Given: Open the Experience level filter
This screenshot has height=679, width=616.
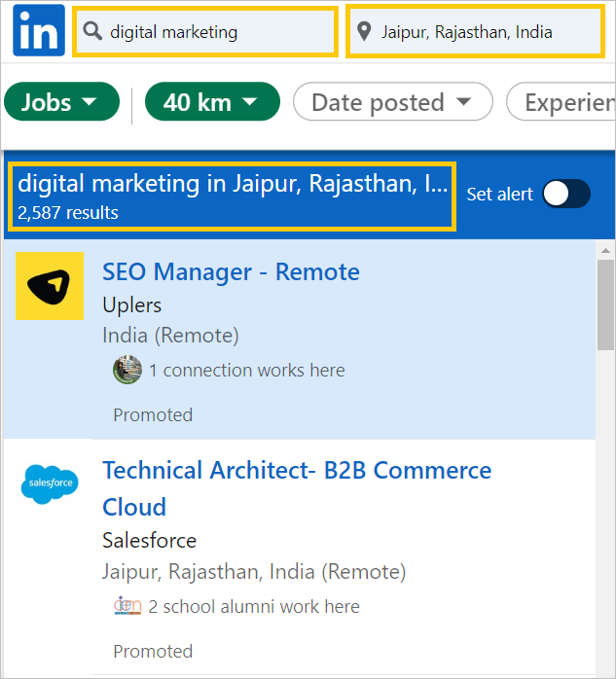Looking at the screenshot, I should tap(562, 102).
